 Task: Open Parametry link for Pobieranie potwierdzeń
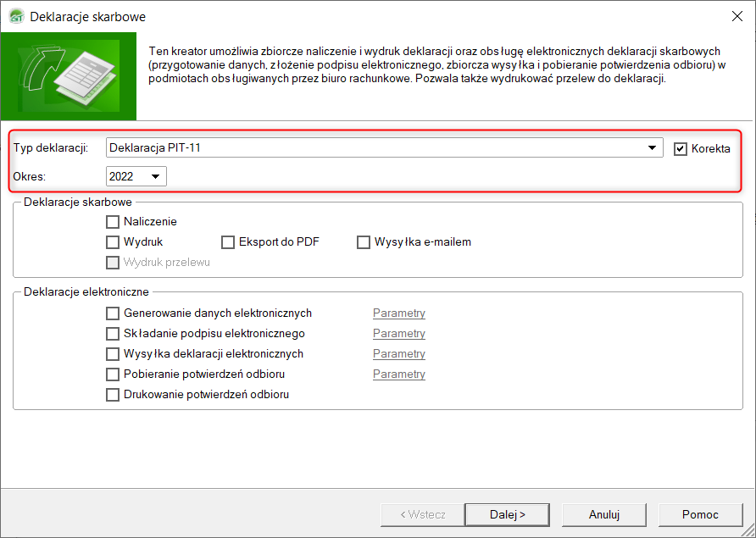pyautogui.click(x=398, y=374)
